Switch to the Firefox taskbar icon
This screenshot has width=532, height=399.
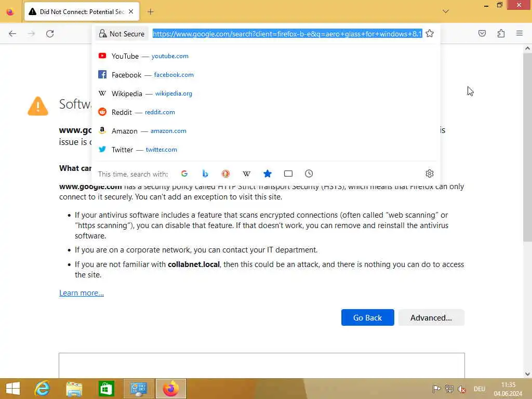[171, 389]
